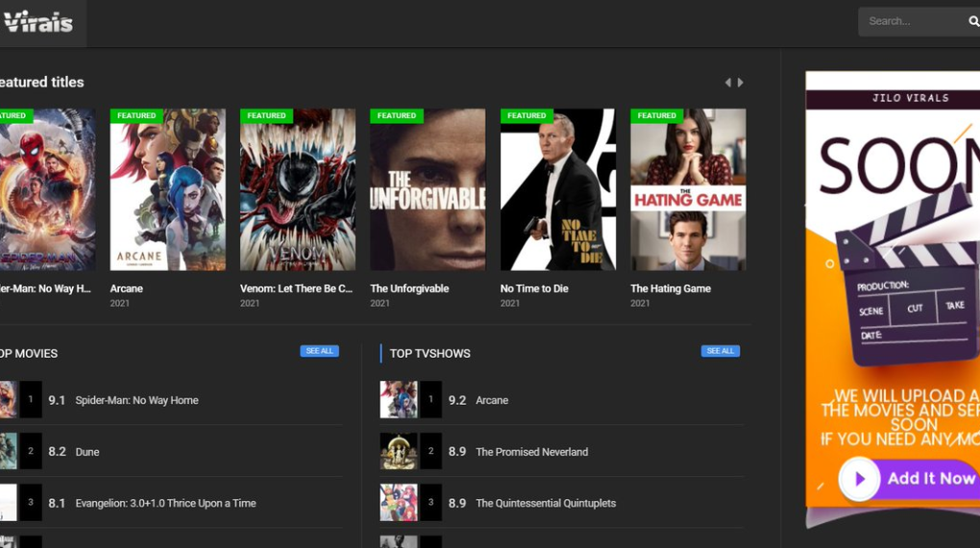Open The Promised Neverland in Top TVShows
980x548 pixels.
click(532, 452)
